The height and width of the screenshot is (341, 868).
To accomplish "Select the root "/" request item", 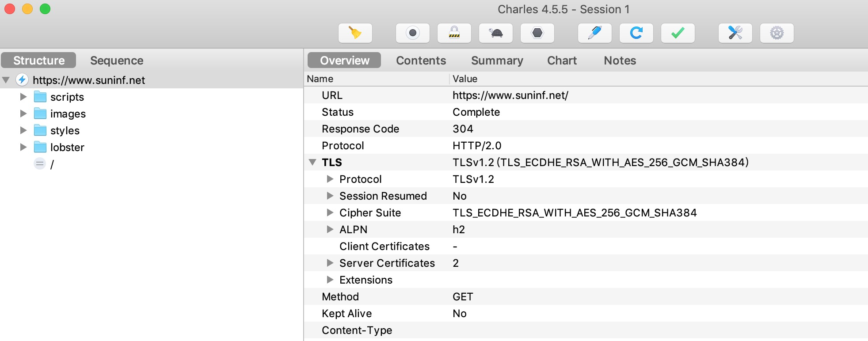I will tap(52, 164).
